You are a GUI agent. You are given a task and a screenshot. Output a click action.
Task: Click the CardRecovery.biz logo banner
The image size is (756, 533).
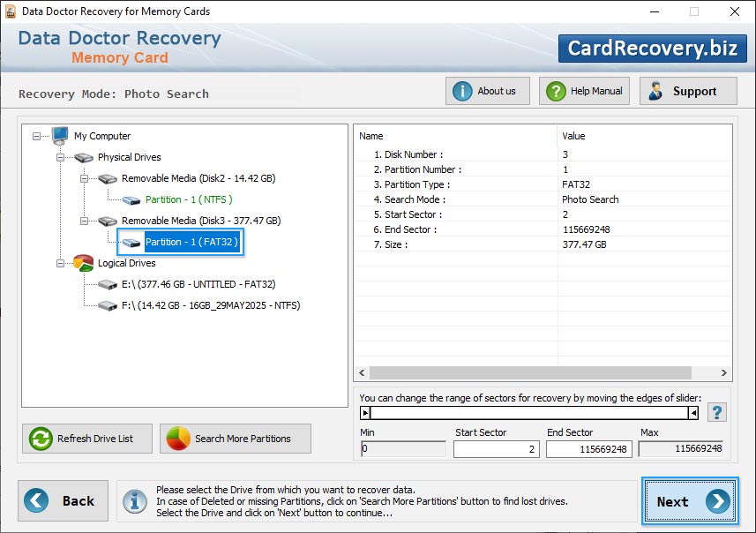(652, 49)
